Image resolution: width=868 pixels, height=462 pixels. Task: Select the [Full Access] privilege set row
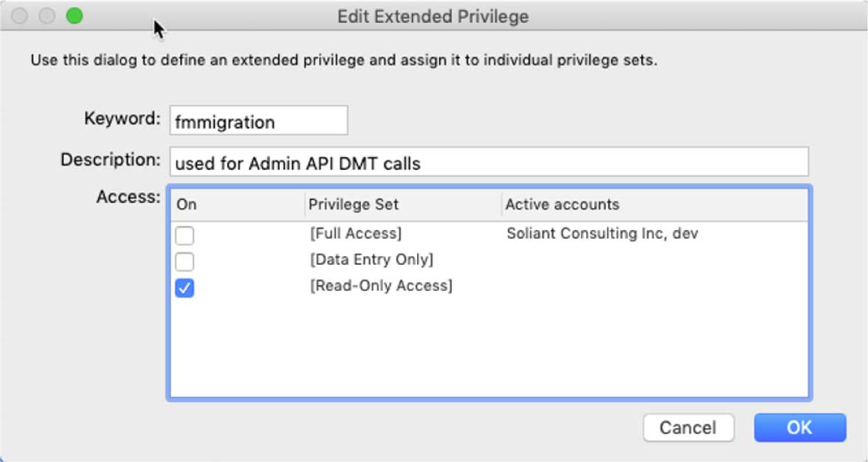(x=356, y=234)
